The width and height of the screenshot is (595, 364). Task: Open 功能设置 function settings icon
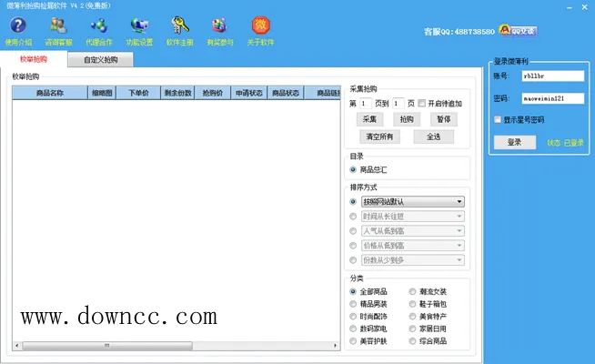pos(139,25)
